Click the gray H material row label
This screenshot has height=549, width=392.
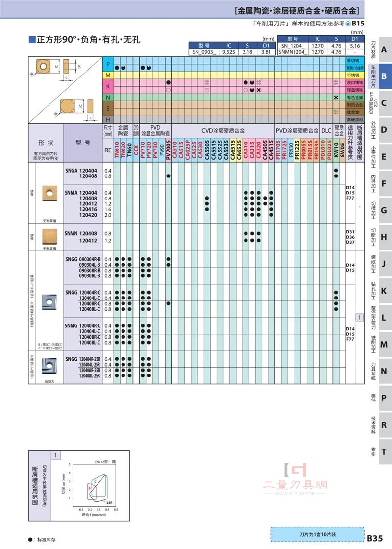point(108,120)
